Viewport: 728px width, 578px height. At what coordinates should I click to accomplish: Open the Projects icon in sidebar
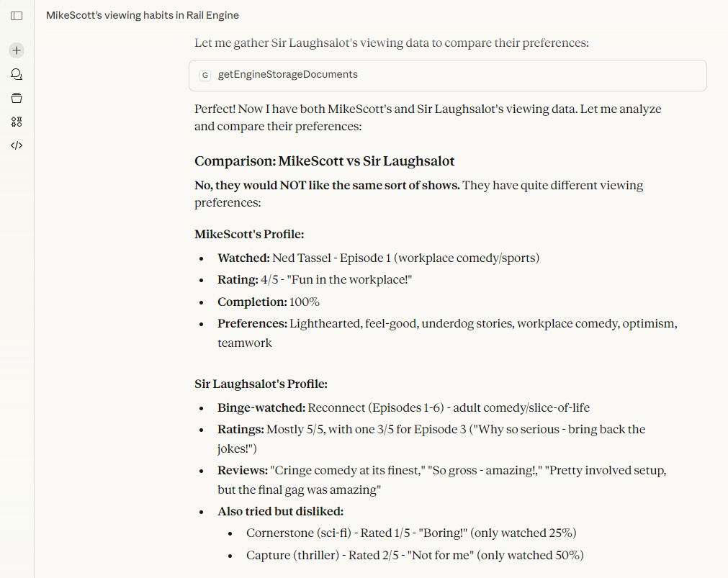(x=17, y=98)
